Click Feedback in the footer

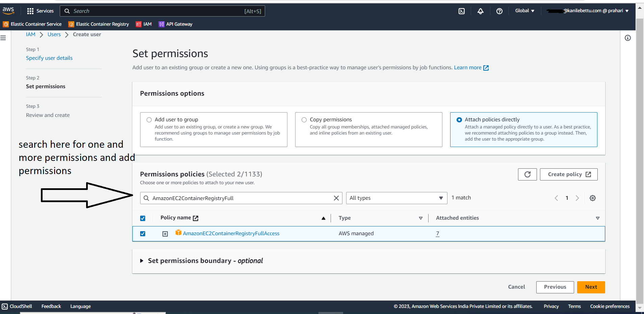tap(51, 307)
